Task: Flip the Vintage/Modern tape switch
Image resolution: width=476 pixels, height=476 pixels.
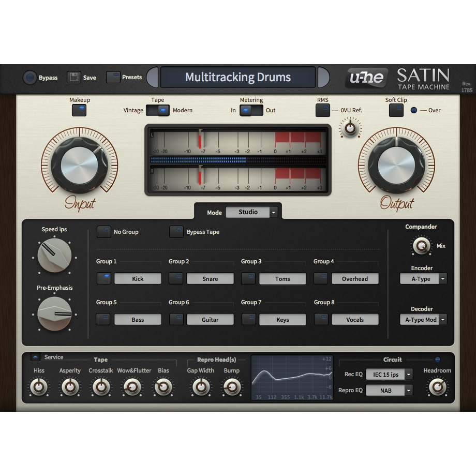Action: click(158, 110)
